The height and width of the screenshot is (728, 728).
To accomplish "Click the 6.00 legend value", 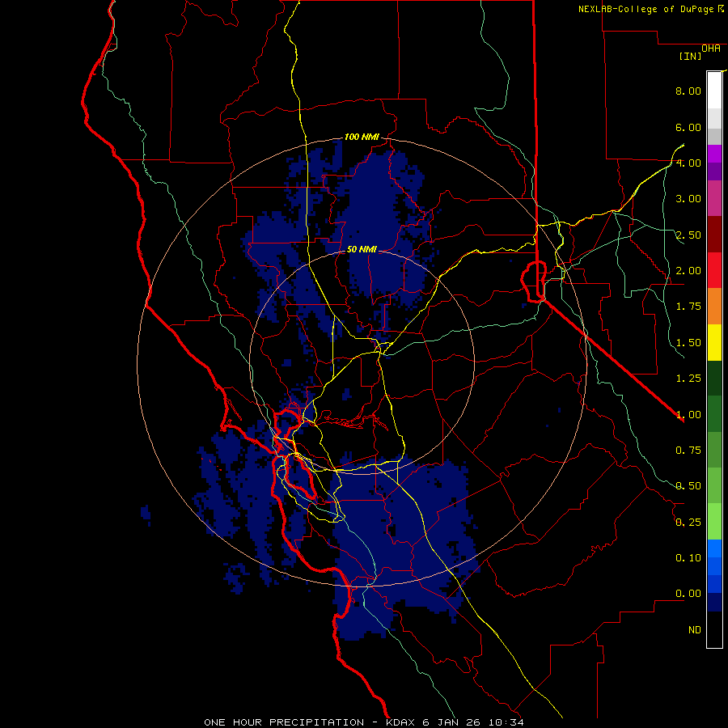I will click(x=688, y=127).
